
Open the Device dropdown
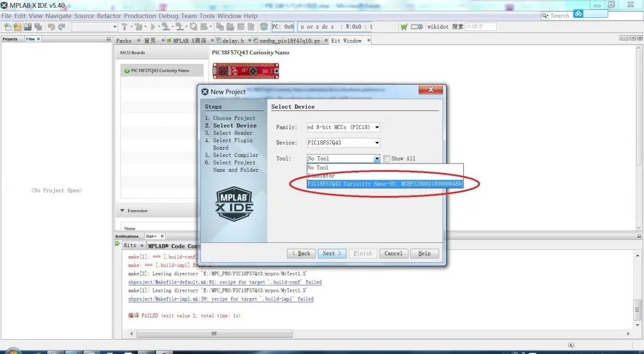[x=376, y=143]
